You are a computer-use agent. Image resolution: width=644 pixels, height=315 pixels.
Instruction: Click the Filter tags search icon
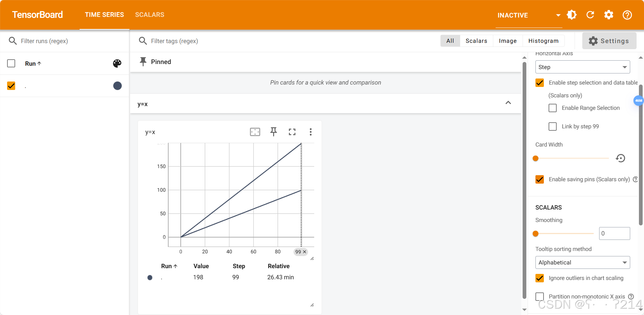pyautogui.click(x=143, y=41)
